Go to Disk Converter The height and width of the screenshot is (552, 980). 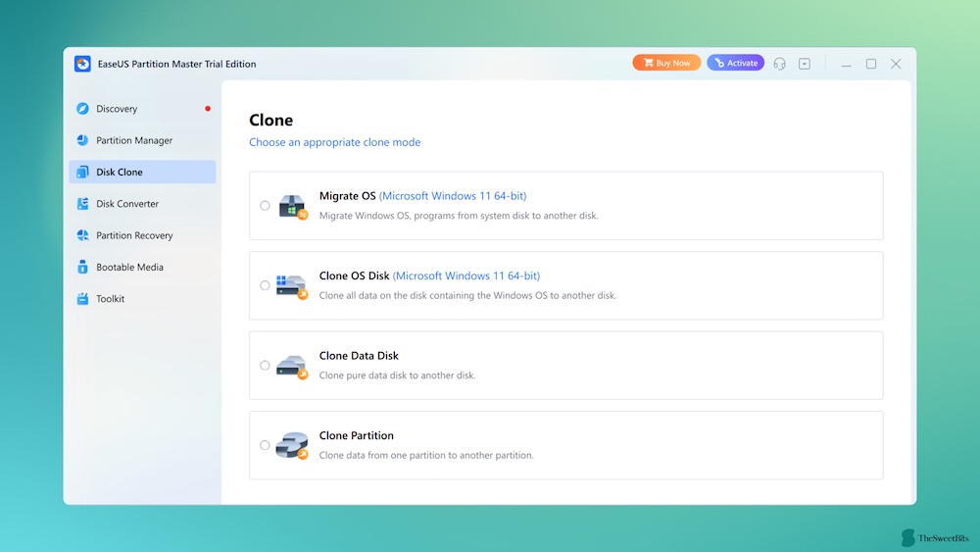[x=142, y=204]
